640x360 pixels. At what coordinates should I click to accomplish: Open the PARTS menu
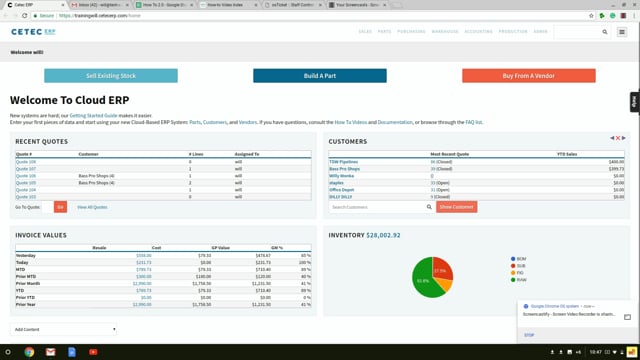pyautogui.click(x=384, y=31)
